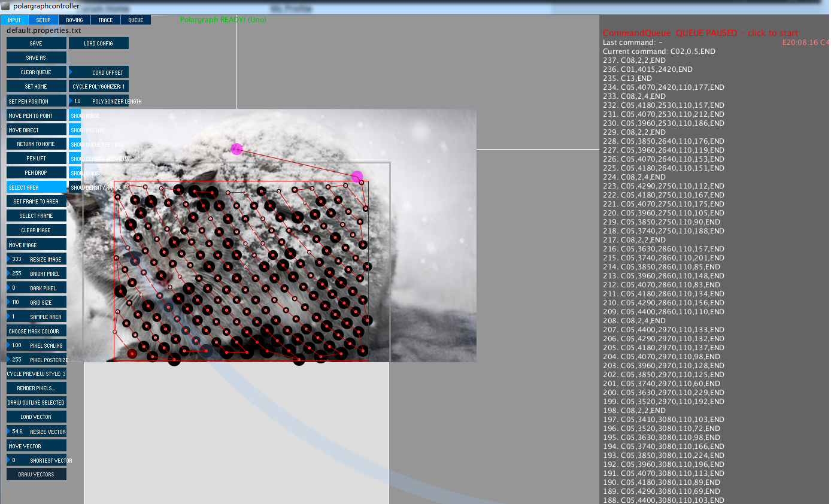Click the RESIZE VECTOR value 54.6

click(x=17, y=432)
